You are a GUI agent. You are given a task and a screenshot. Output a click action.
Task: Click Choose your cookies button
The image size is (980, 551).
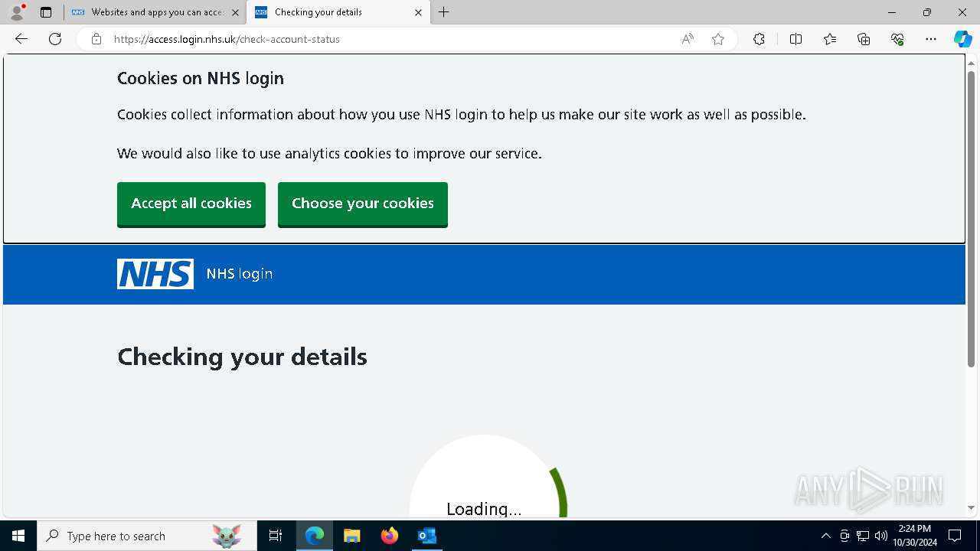[x=363, y=204]
